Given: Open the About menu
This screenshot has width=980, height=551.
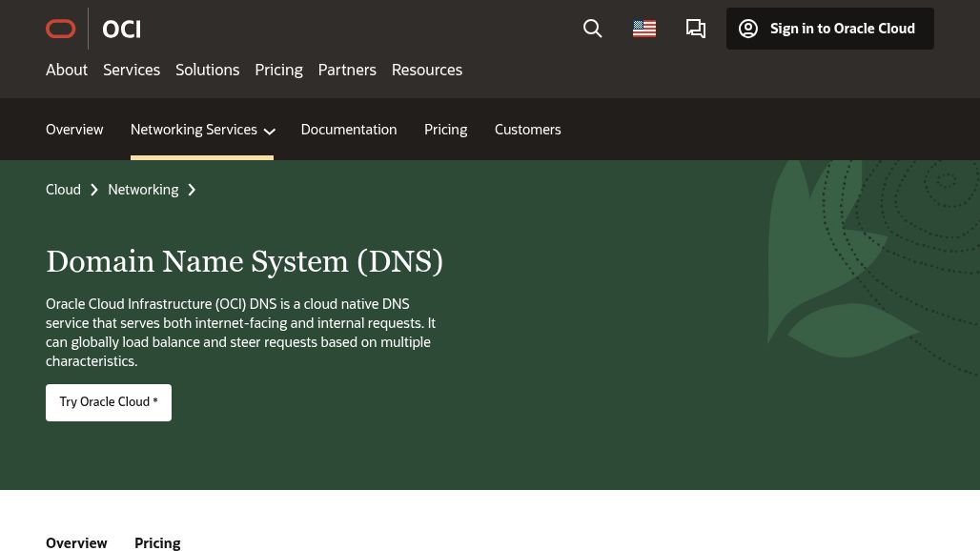Looking at the screenshot, I should click(67, 70).
